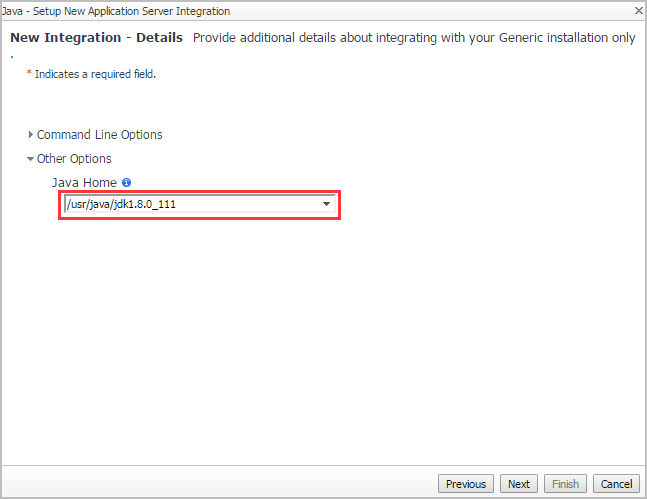This screenshot has height=499, width=647.
Task: Click the Command Line Options label
Action: 100,135
